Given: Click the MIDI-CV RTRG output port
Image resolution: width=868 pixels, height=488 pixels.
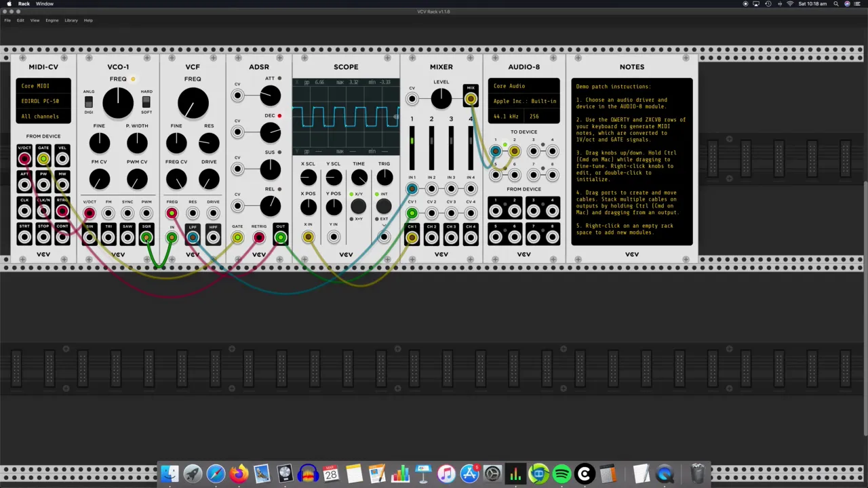Looking at the screenshot, I should coord(62,211).
